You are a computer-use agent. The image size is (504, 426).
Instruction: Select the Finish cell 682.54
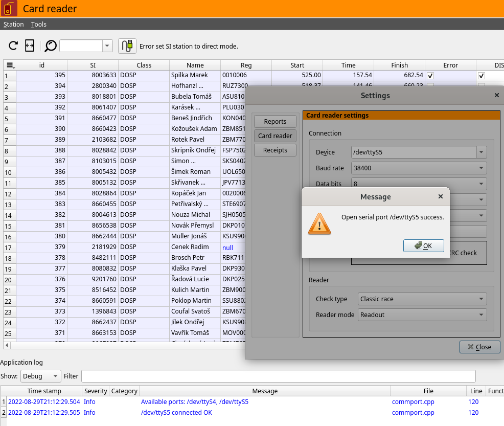coord(399,75)
